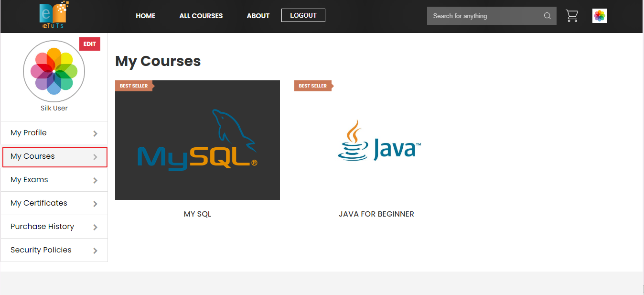Open ALL COURSES navigation item
Image resolution: width=644 pixels, height=295 pixels.
pyautogui.click(x=201, y=16)
